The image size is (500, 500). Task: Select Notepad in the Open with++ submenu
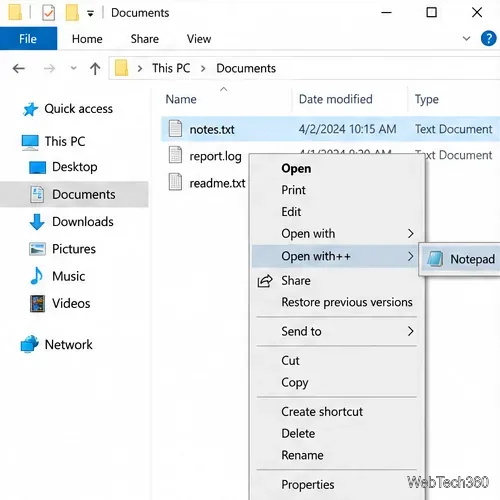460,259
